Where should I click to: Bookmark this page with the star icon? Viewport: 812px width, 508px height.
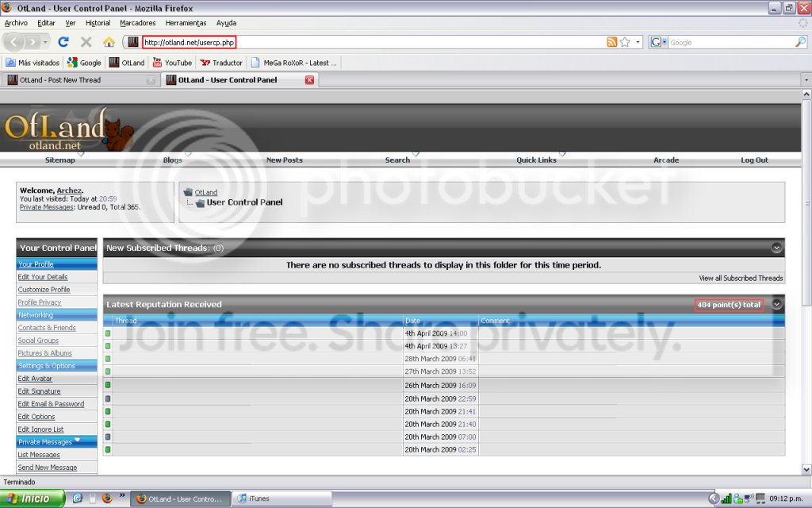click(x=625, y=42)
